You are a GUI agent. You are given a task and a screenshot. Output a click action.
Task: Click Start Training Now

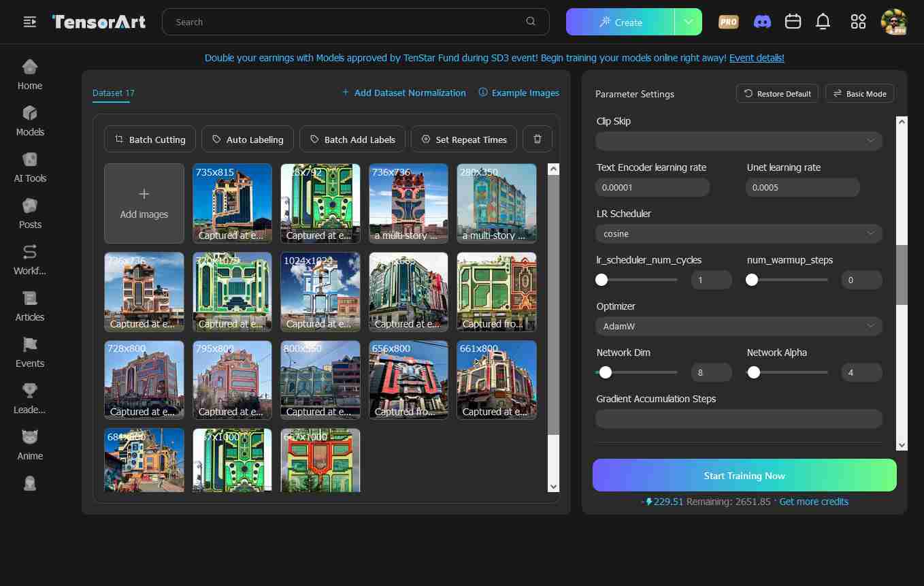[744, 475]
